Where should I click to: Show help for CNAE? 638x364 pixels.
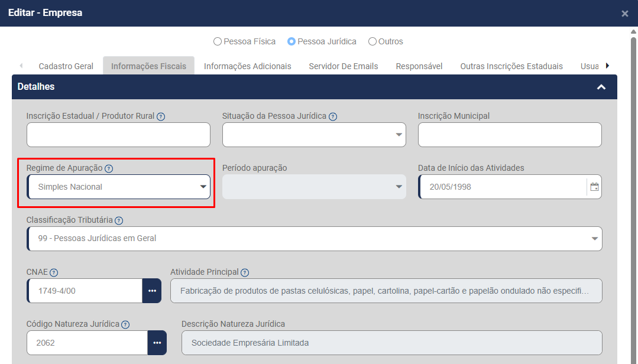(54, 272)
